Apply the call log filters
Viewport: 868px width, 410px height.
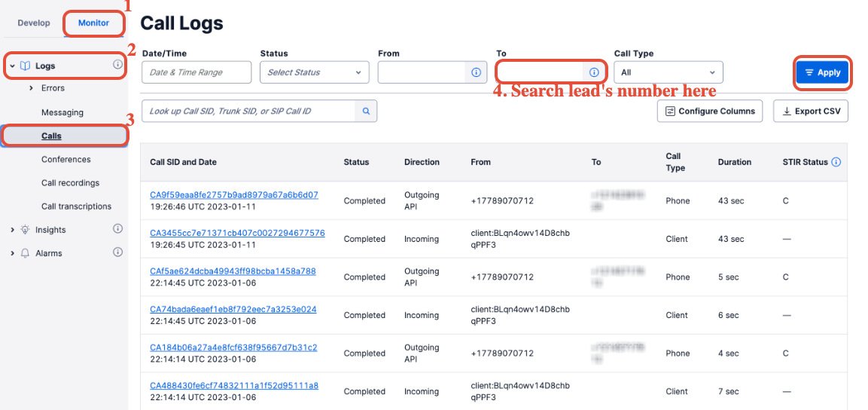(x=823, y=72)
